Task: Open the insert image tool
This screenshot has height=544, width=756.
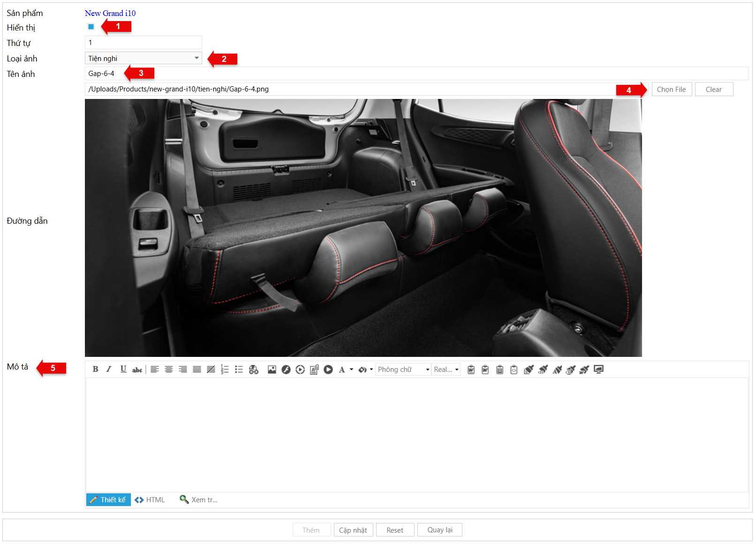Action: (272, 370)
